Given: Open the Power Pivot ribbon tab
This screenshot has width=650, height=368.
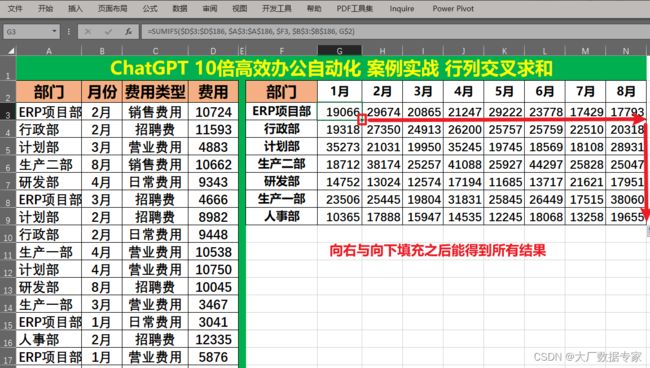Looking at the screenshot, I should tap(453, 8).
